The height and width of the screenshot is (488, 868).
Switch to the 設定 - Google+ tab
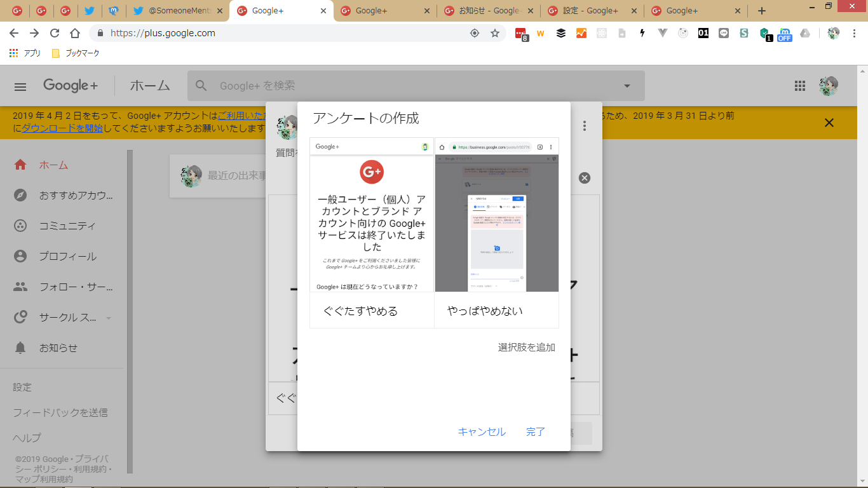[x=590, y=11]
